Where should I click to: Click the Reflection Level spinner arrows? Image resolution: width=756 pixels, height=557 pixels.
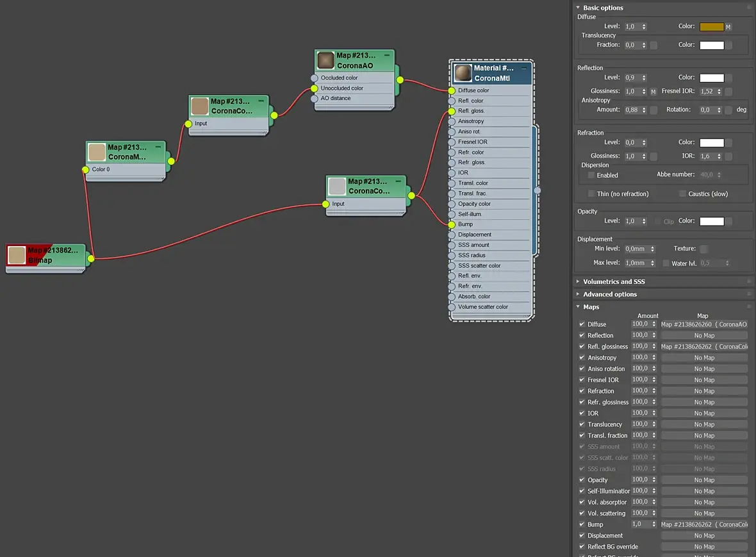tap(644, 78)
